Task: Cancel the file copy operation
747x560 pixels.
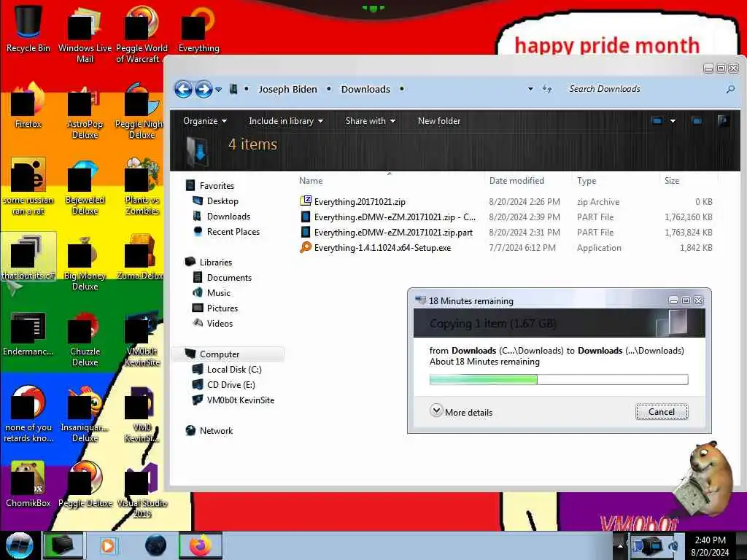Action: pos(662,412)
